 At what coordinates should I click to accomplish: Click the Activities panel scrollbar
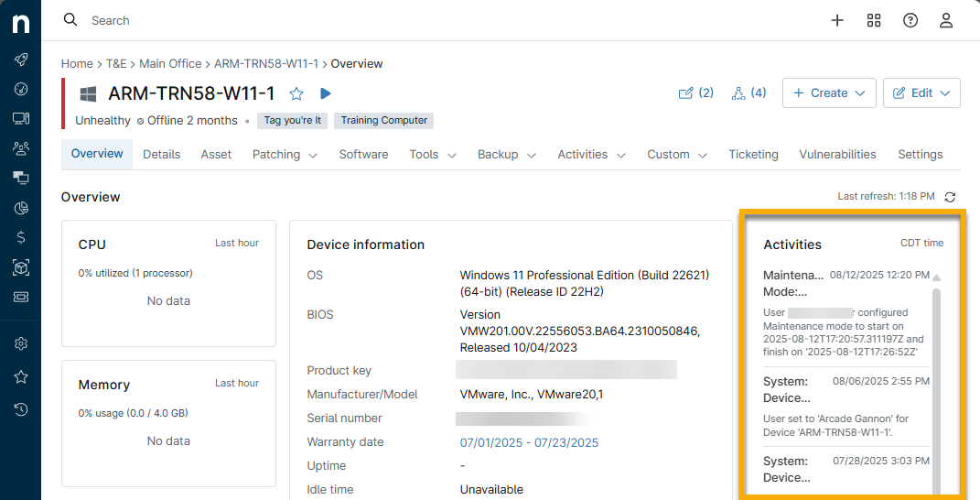pos(936,385)
